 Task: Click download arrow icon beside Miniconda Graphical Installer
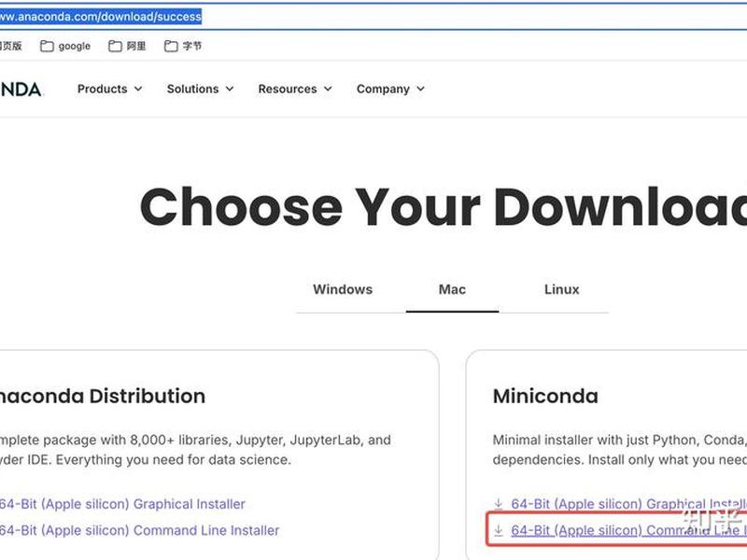click(499, 503)
